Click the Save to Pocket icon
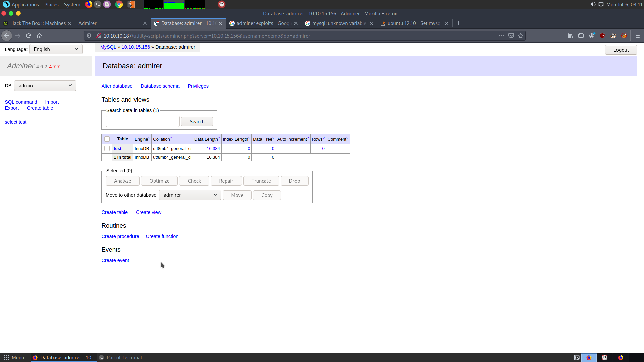The width and height of the screenshot is (644, 362). pyautogui.click(x=511, y=36)
